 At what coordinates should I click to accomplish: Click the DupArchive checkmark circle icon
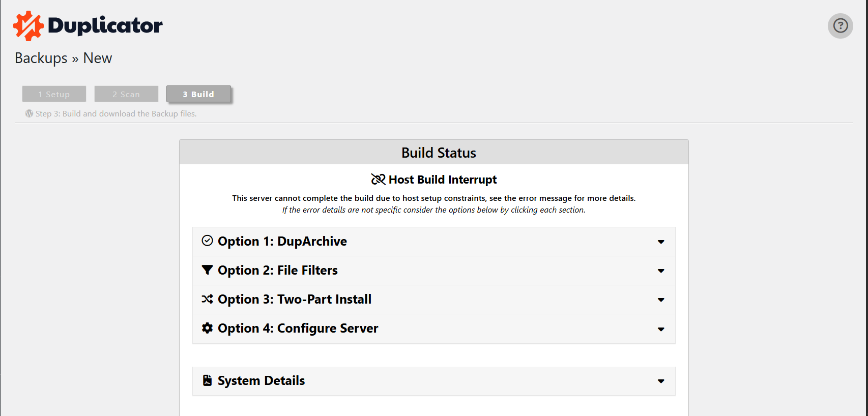[x=207, y=241]
